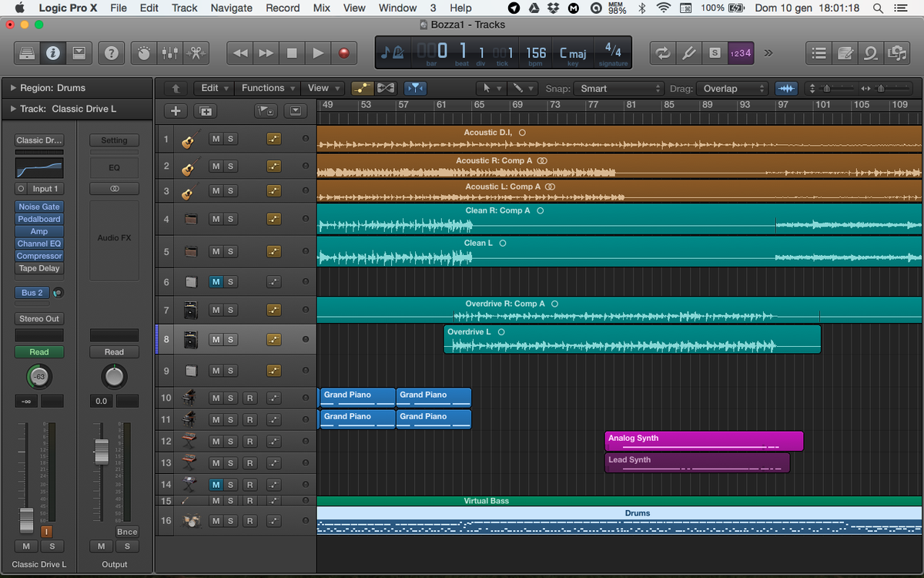Open the Mixer faders icon
The height and width of the screenshot is (578, 924).
tap(169, 53)
